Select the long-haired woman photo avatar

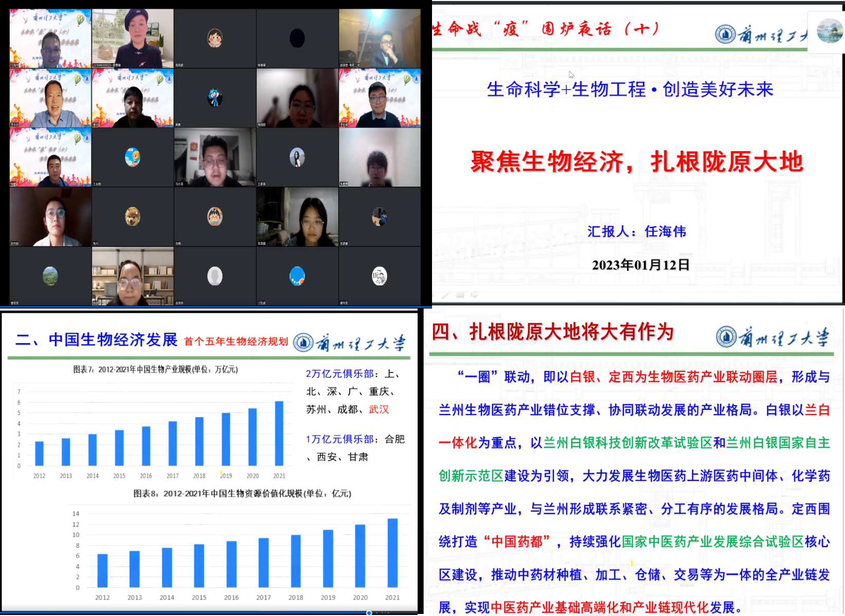pos(297,157)
